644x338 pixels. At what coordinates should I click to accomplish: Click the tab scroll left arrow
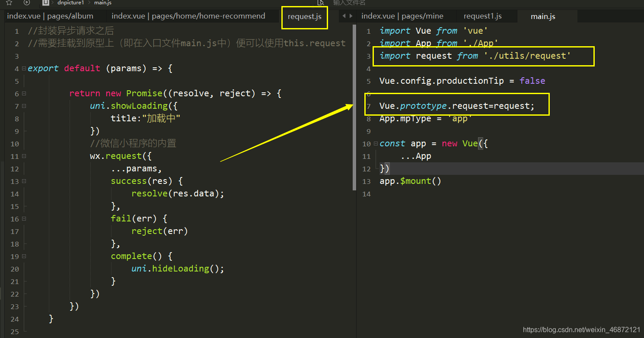point(344,16)
